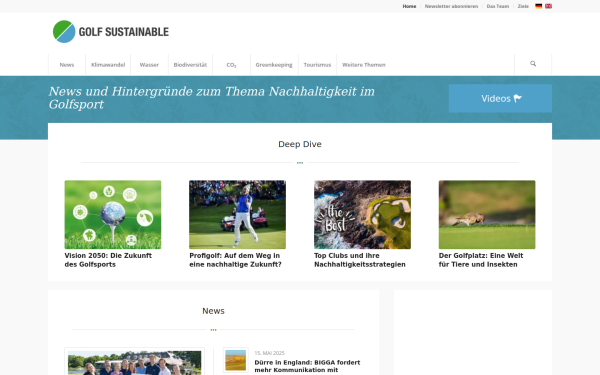Open the Greenkeeping menu item
This screenshot has width=600, height=375.
coord(274,65)
